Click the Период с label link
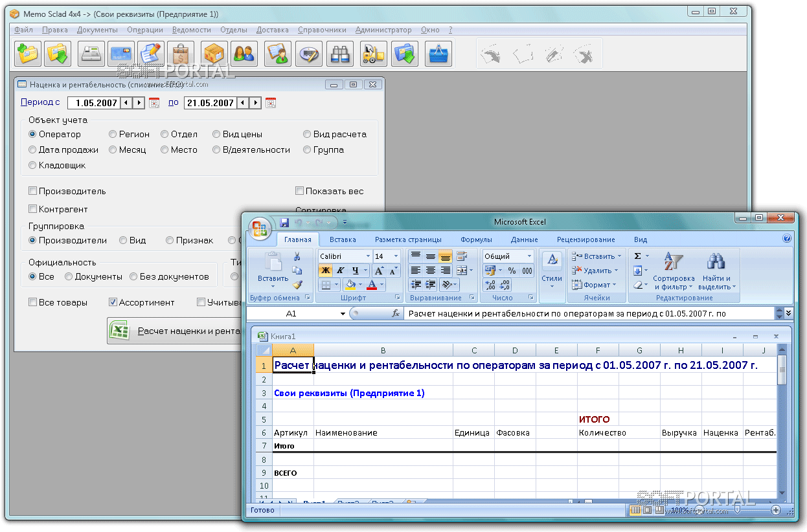The image size is (807, 532). pyautogui.click(x=40, y=102)
